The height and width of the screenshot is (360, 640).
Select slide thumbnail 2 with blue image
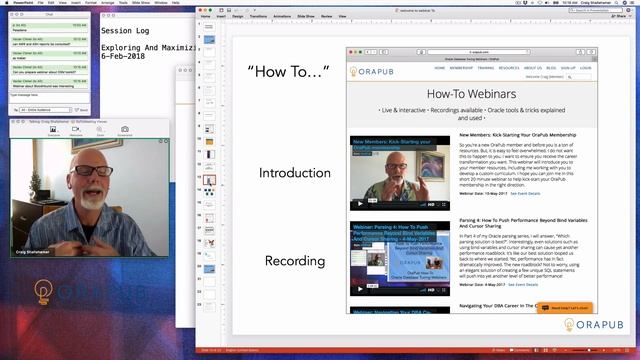click(209, 40)
